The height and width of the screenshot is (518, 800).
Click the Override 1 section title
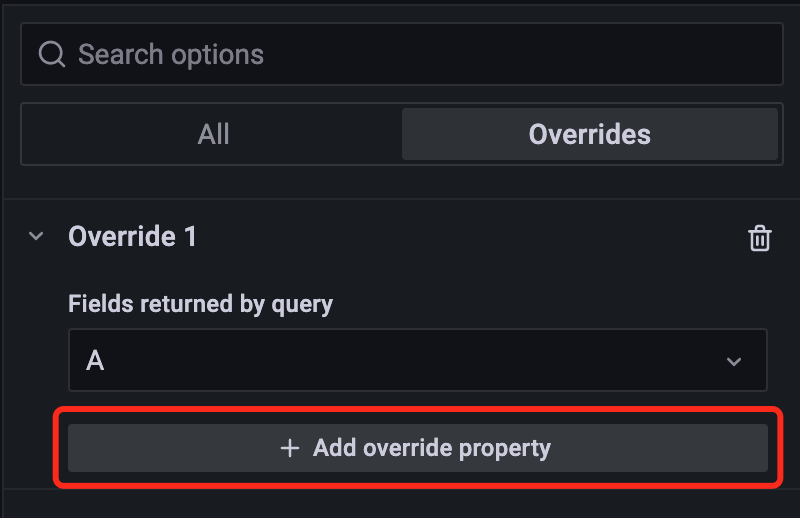pyautogui.click(x=132, y=237)
